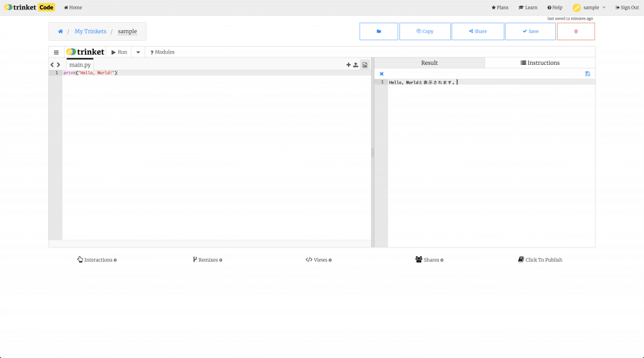This screenshot has width=644, height=358.
Task: Open the Modules help
Action: (162, 52)
